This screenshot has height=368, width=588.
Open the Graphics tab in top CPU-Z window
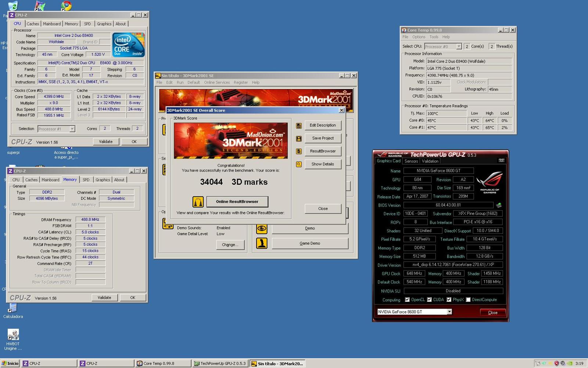click(104, 24)
